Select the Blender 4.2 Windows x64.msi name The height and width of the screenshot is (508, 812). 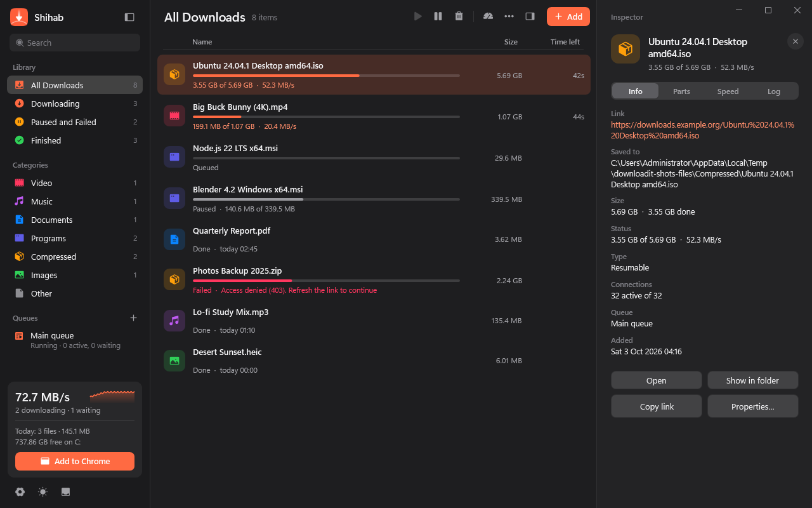click(248, 190)
